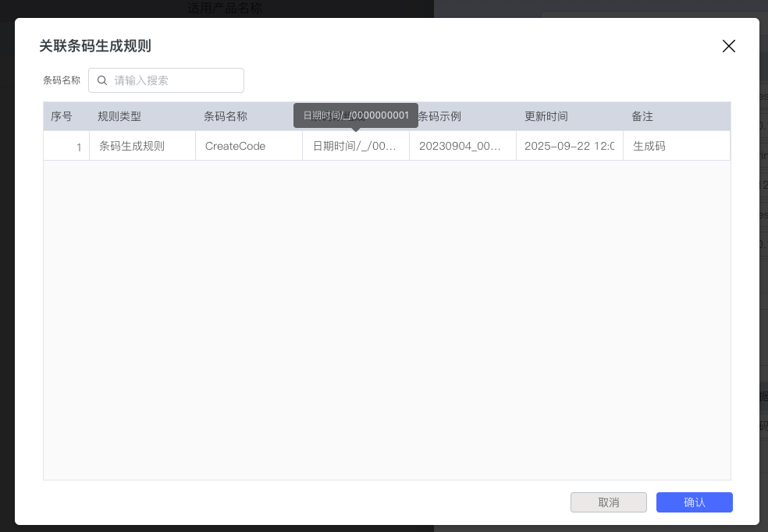This screenshot has height=532, width=768.
Task: Click the magnifier icon in search box
Action: 102,80
